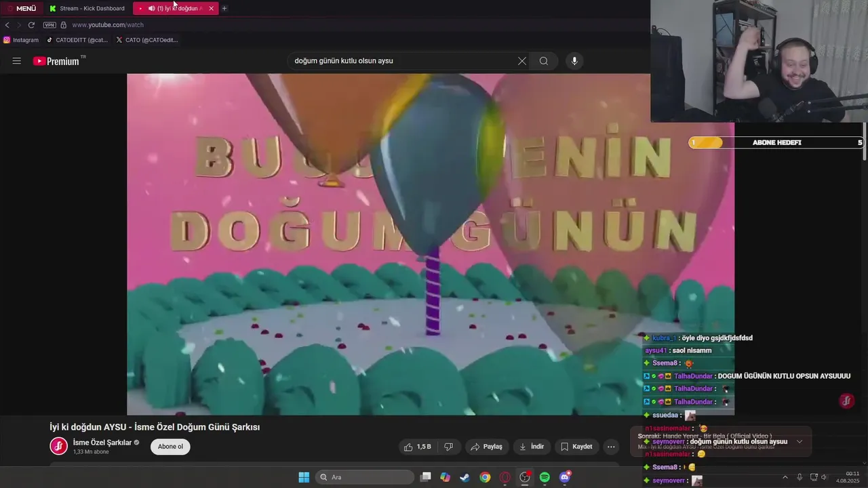
Task: Select the İyi ki doğdun YouTube tab
Action: tap(176, 8)
